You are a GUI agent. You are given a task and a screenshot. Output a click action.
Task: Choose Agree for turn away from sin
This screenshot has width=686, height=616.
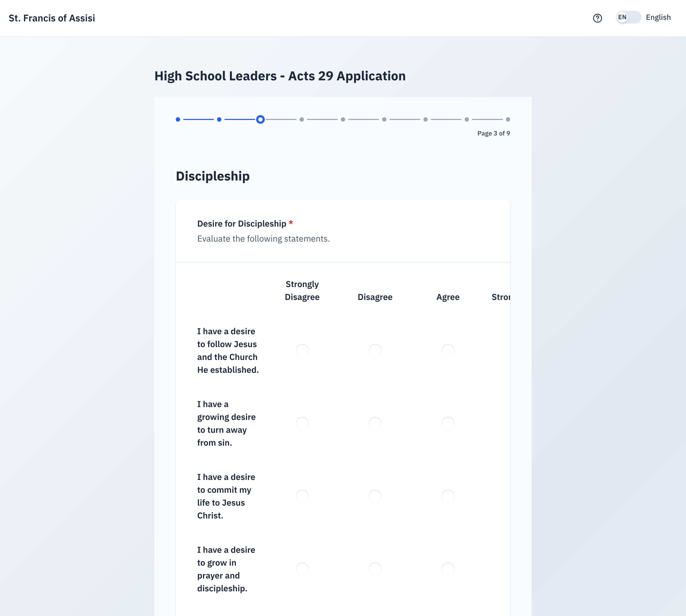point(448,423)
